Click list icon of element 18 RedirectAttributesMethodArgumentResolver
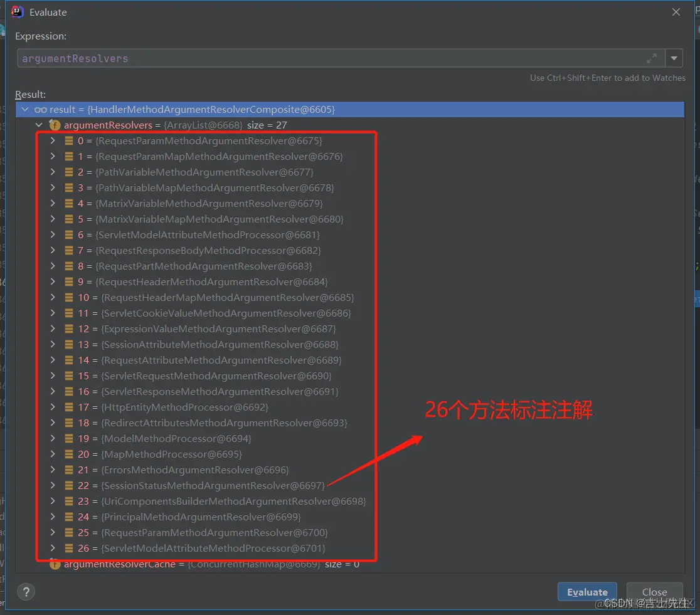 pyautogui.click(x=69, y=423)
